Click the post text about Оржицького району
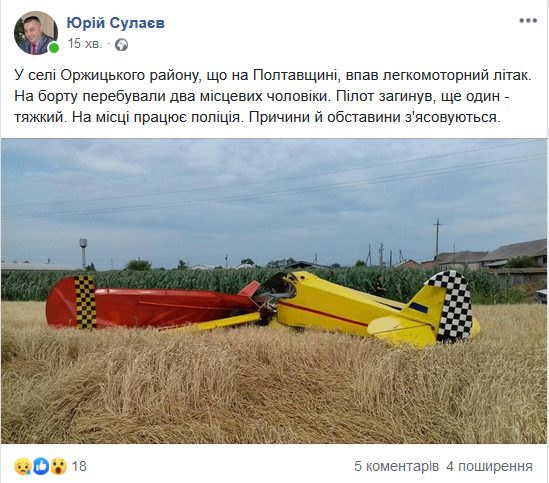Screen dimensions: 549x483 click(272, 96)
